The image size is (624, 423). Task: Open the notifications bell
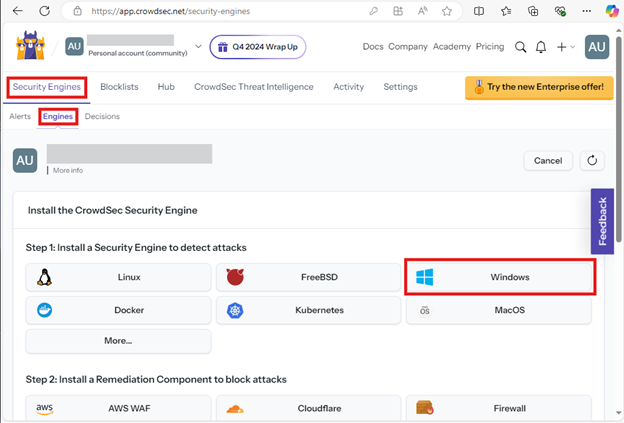click(541, 47)
